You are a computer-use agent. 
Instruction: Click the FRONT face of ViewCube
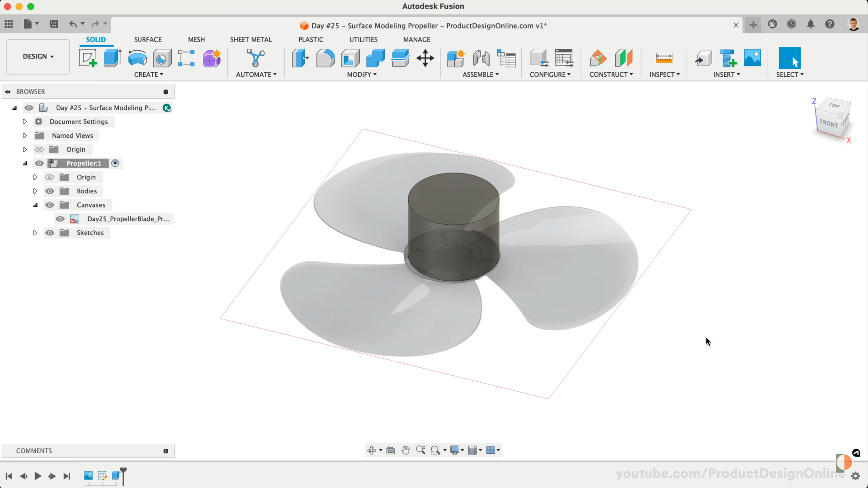828,123
